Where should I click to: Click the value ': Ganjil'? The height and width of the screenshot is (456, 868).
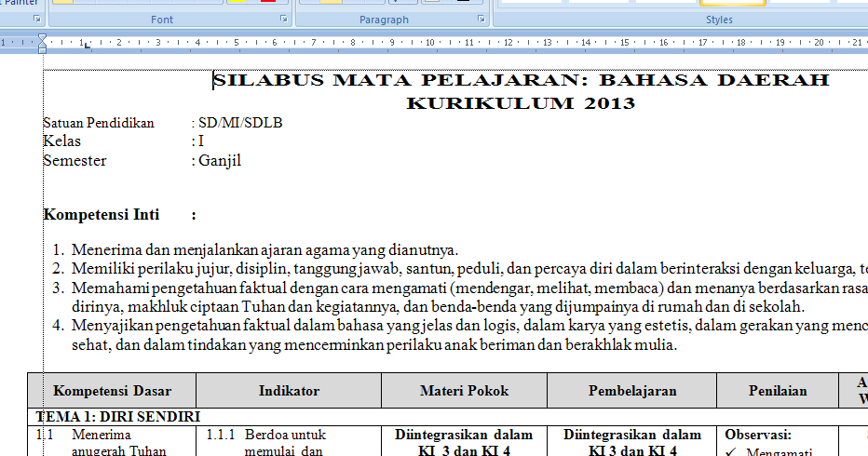[216, 161]
